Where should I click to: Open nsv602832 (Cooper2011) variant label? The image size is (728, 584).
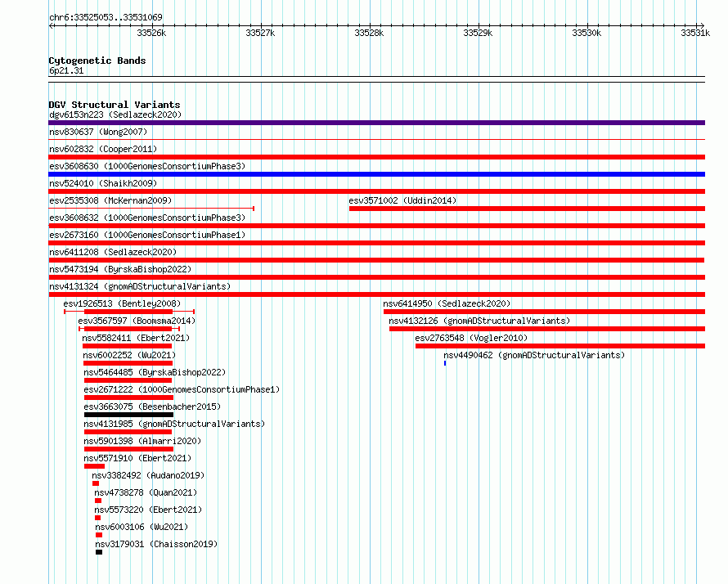103,149
